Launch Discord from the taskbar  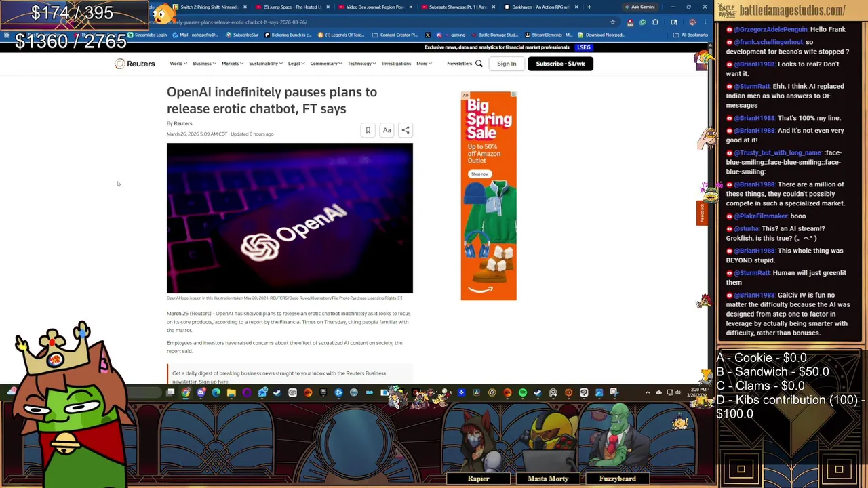tap(201, 392)
